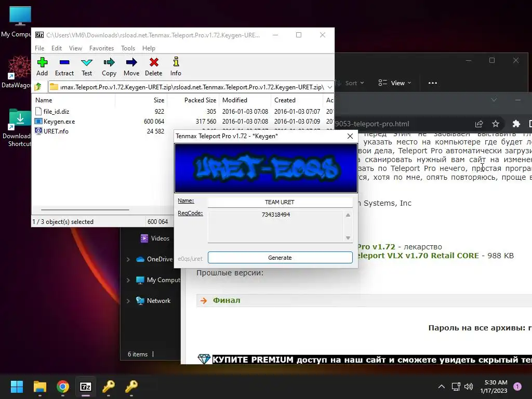
Task: Show hidden tray icons chevron
Action: click(x=442, y=387)
